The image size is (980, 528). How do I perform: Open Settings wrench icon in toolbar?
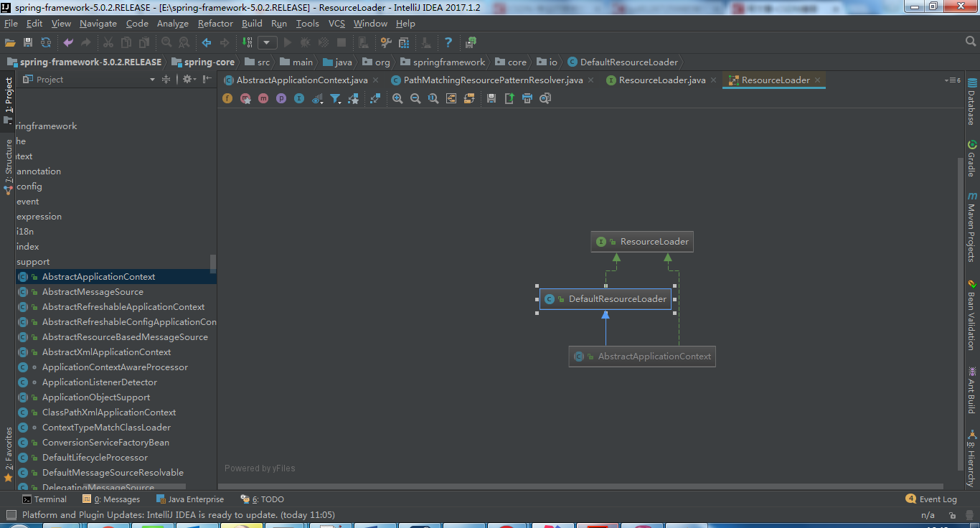click(x=385, y=43)
